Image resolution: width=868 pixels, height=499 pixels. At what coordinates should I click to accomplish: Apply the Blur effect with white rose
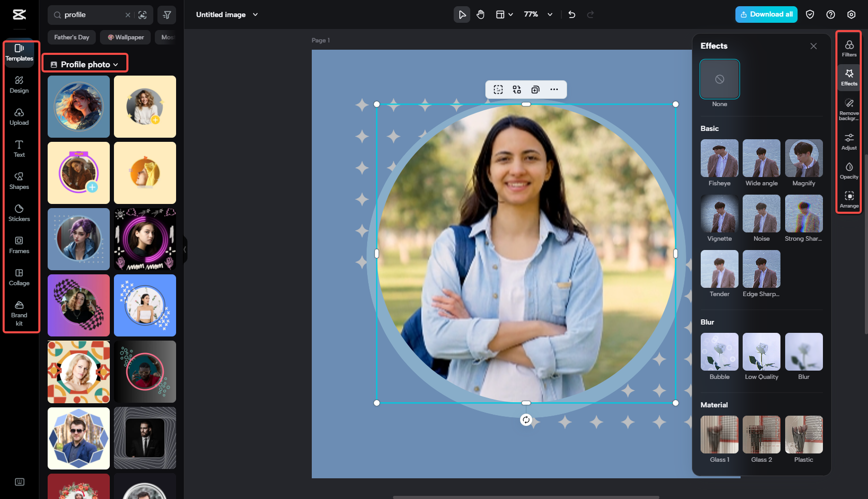[x=804, y=352]
